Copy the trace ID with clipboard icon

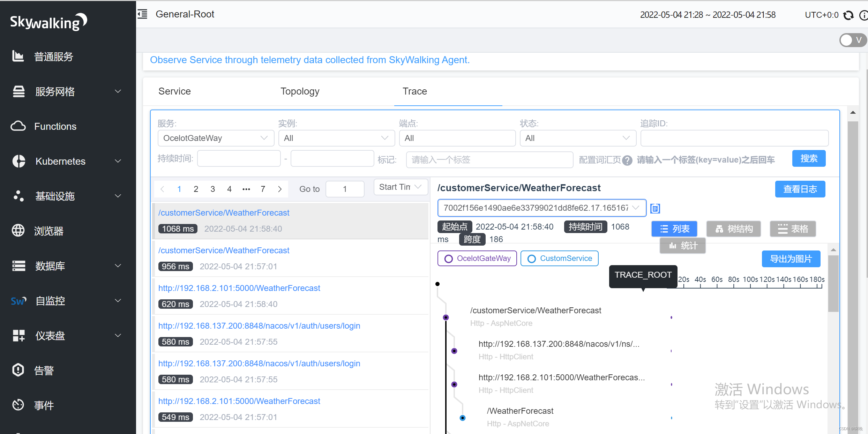point(655,208)
